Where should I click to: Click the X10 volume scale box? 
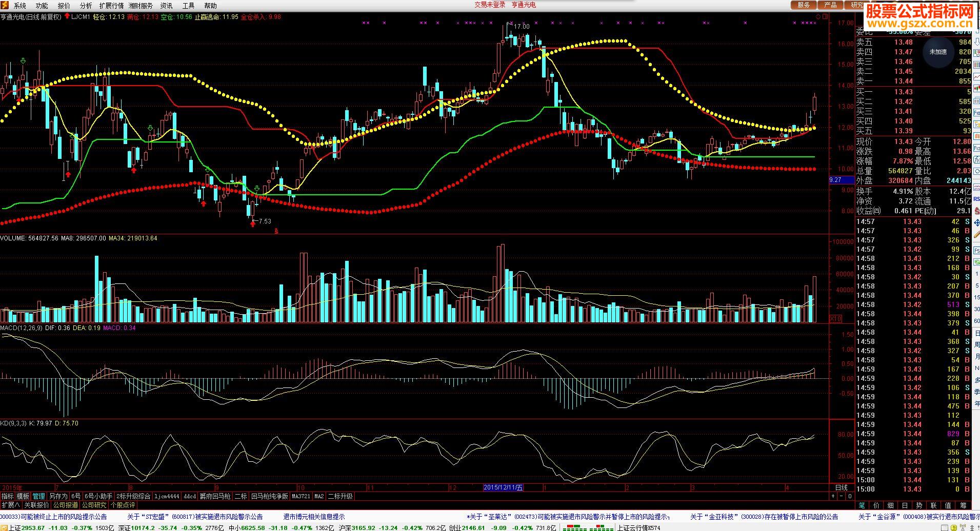pyautogui.click(x=836, y=318)
